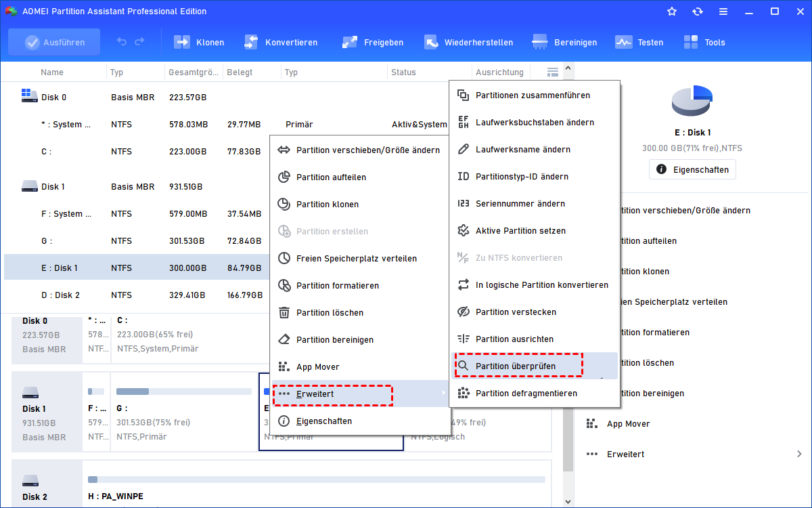Sort by Gesamtgröße column header
Viewport: 812px width, 508px height.
coord(194,72)
